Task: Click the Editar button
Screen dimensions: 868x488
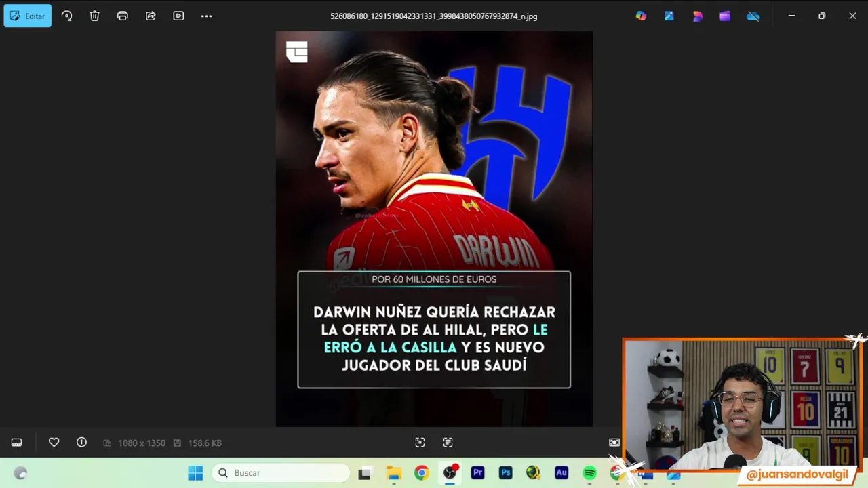Action: point(27,16)
